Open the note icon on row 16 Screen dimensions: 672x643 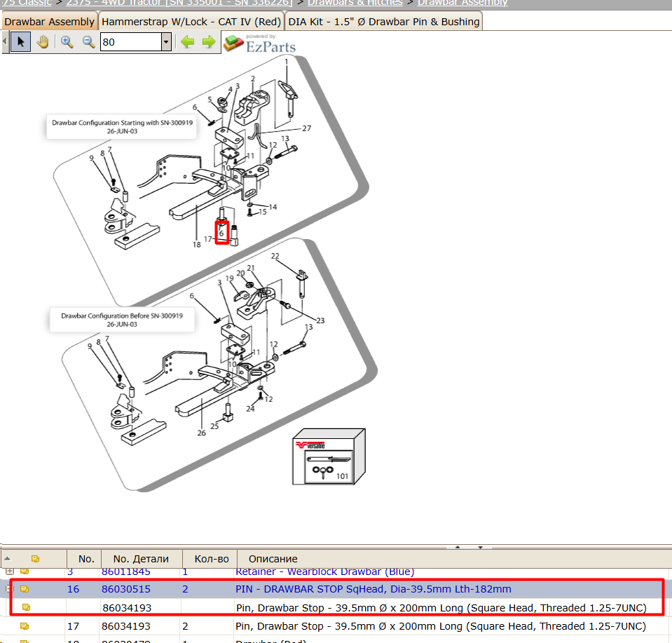coord(25,589)
